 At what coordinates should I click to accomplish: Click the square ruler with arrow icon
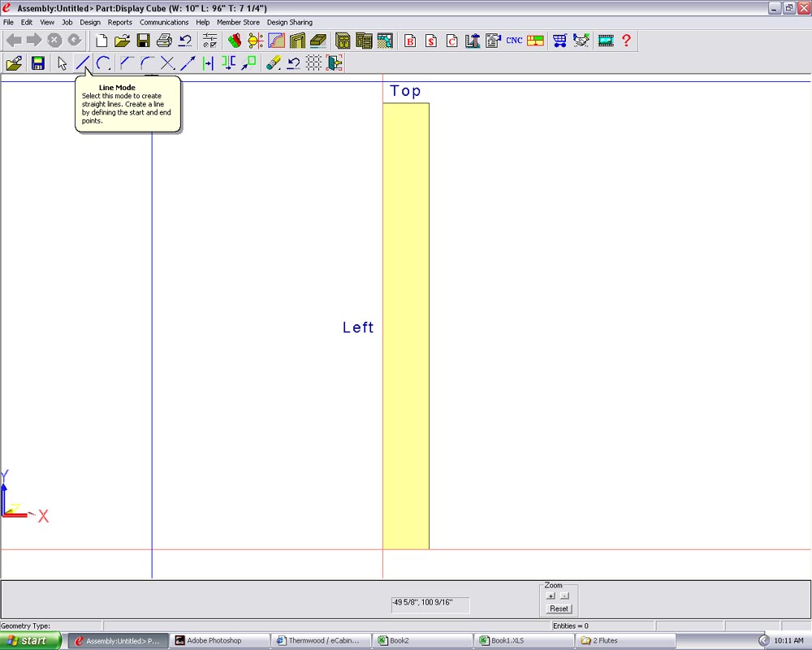click(x=473, y=41)
